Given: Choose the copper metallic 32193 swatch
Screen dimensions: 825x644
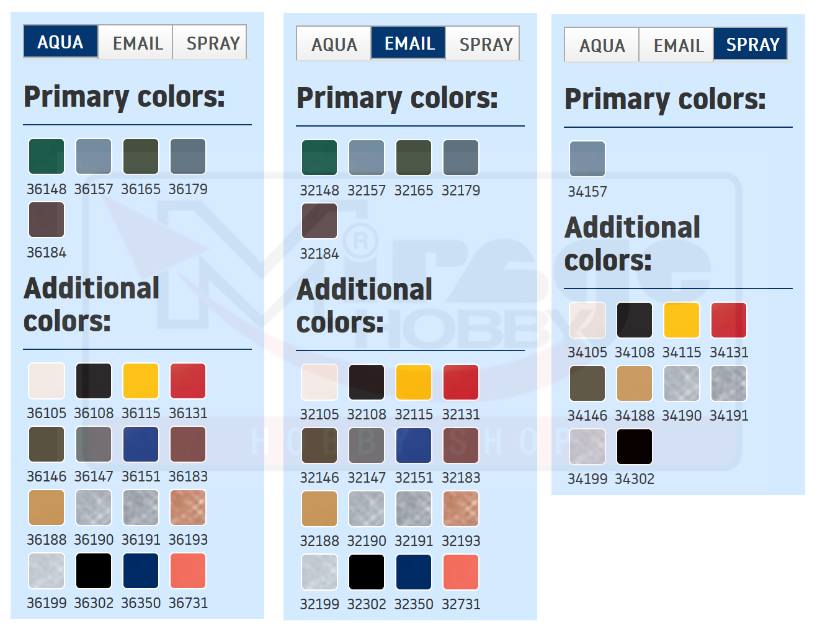Looking at the screenshot, I should pos(461,509).
